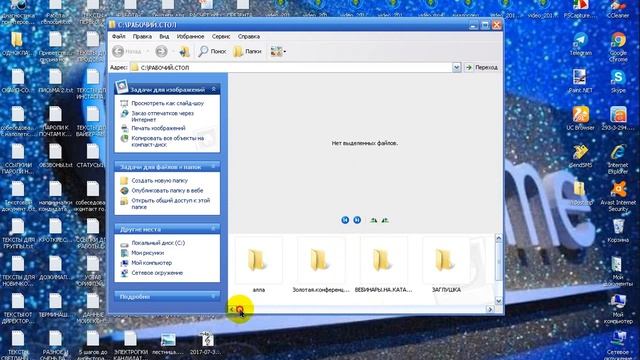640x360 pixels.
Task: Open Мои рисунки in Other places
Action: pyautogui.click(x=147, y=253)
